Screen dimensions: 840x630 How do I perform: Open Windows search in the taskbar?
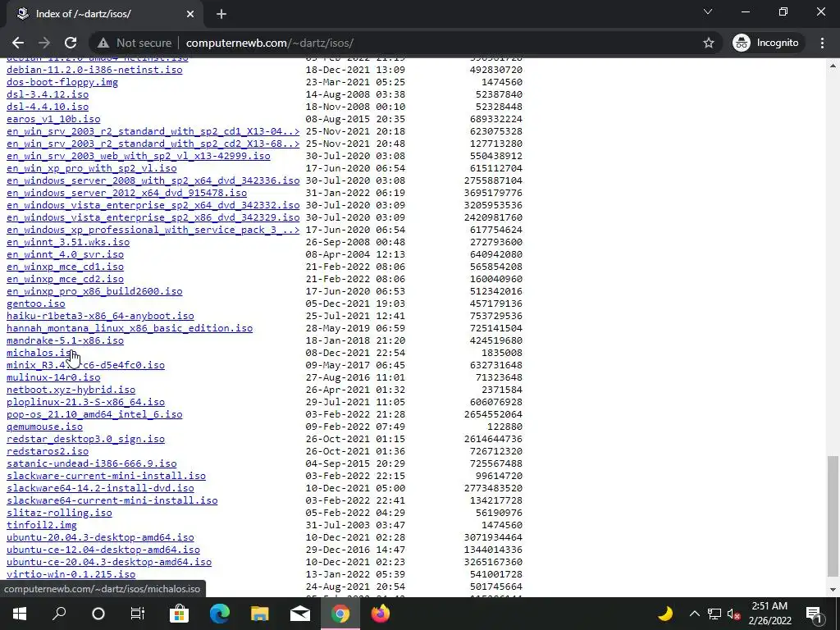[59, 614]
